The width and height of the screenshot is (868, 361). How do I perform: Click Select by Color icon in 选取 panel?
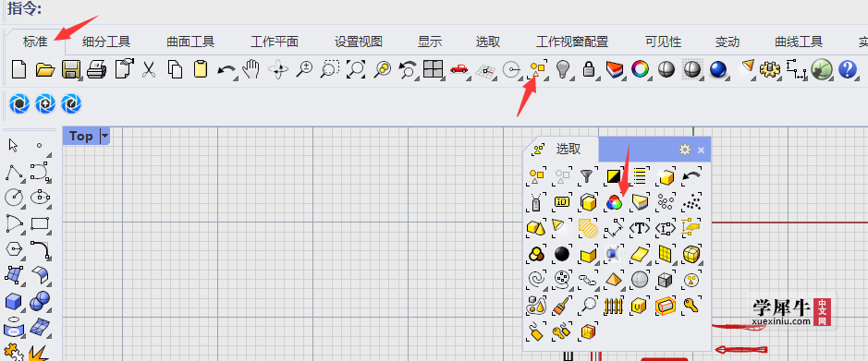(x=614, y=202)
